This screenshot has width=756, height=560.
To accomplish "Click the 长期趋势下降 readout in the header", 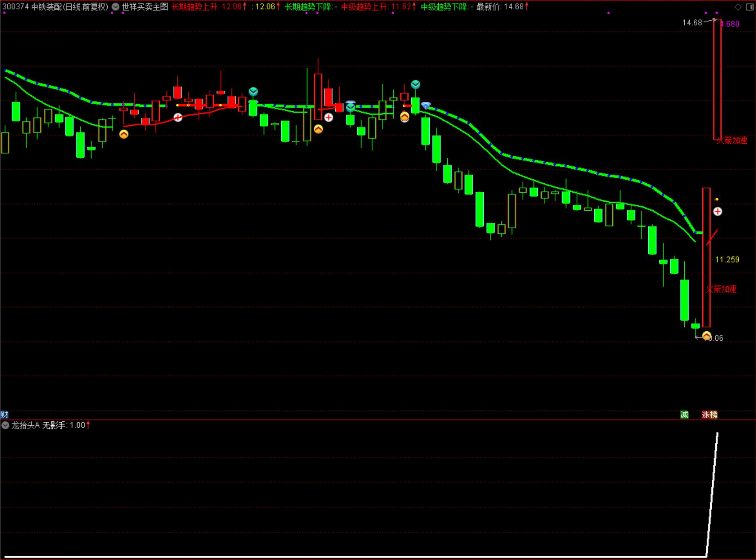I will tap(311, 7).
